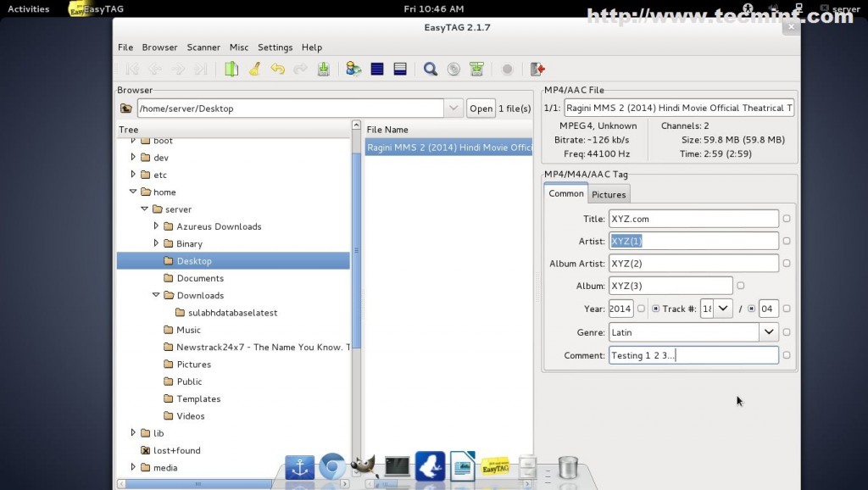Expand the Azureus Downloads folder

(155, 226)
